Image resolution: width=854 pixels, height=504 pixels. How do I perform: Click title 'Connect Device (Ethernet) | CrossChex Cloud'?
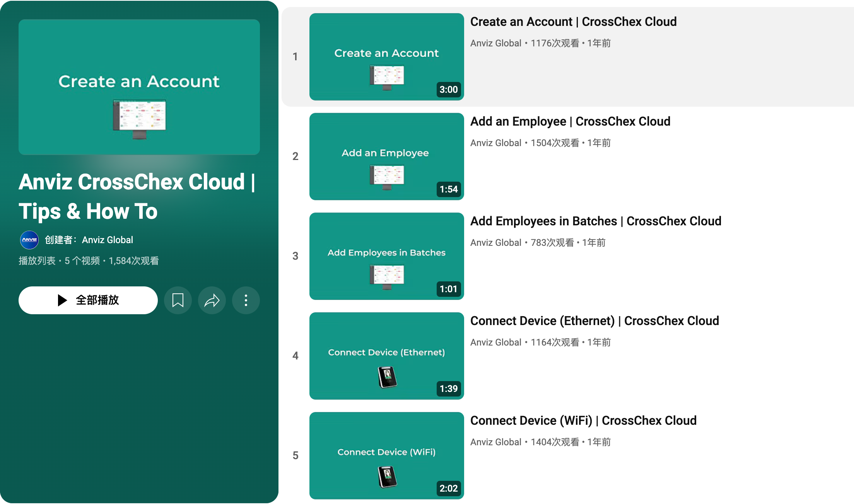coord(595,321)
